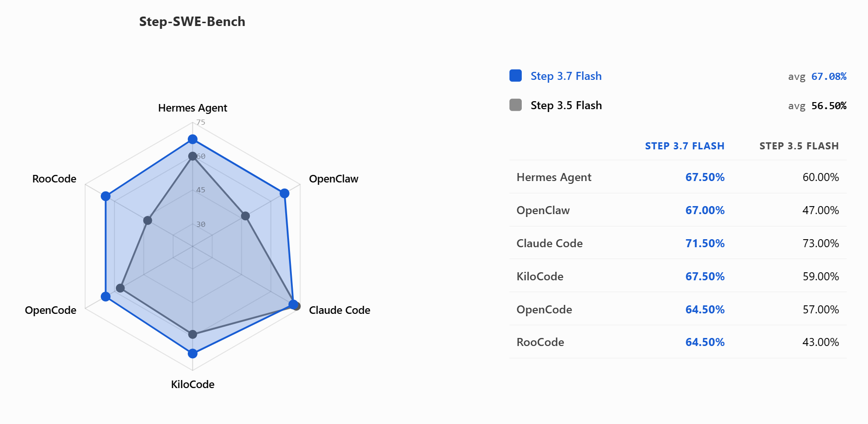Toggle the Step 3.5 Flash gray legend swatch
The height and width of the screenshot is (424, 868).
516,105
